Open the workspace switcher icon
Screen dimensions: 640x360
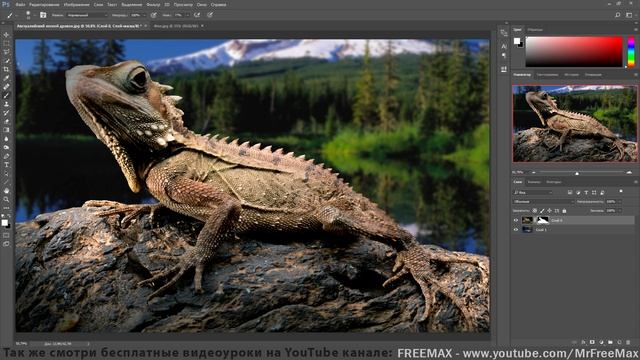coord(629,15)
